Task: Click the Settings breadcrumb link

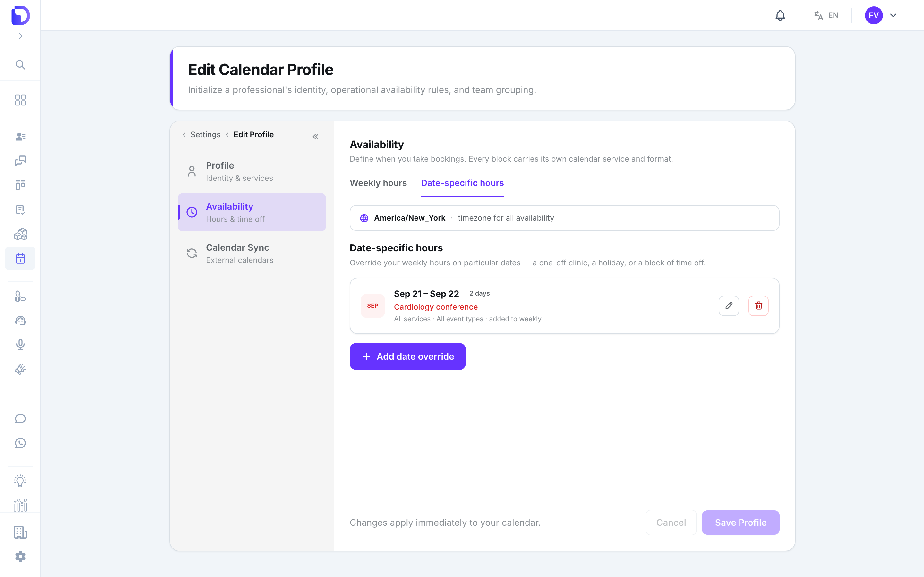Action: pyautogui.click(x=205, y=134)
